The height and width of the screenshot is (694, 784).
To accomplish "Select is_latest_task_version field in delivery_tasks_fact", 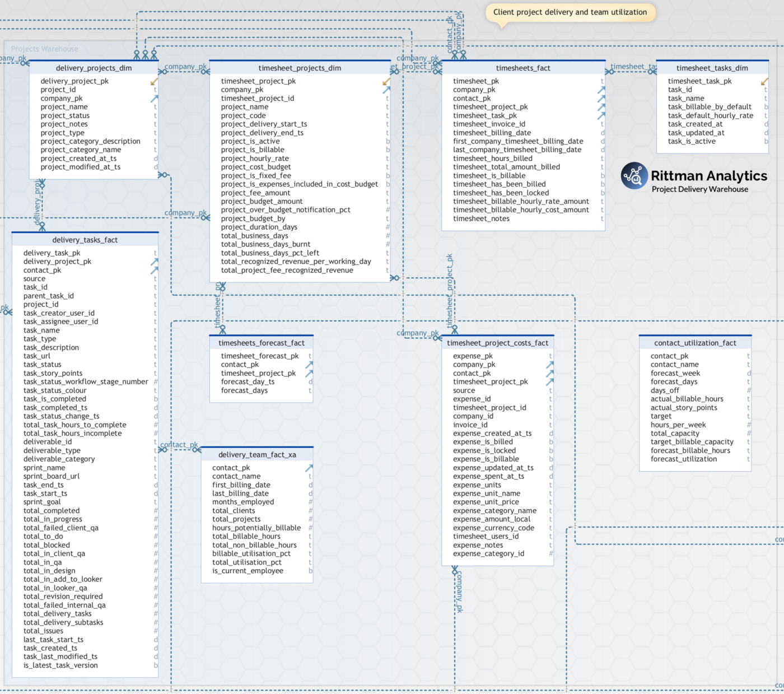I will (x=60, y=665).
